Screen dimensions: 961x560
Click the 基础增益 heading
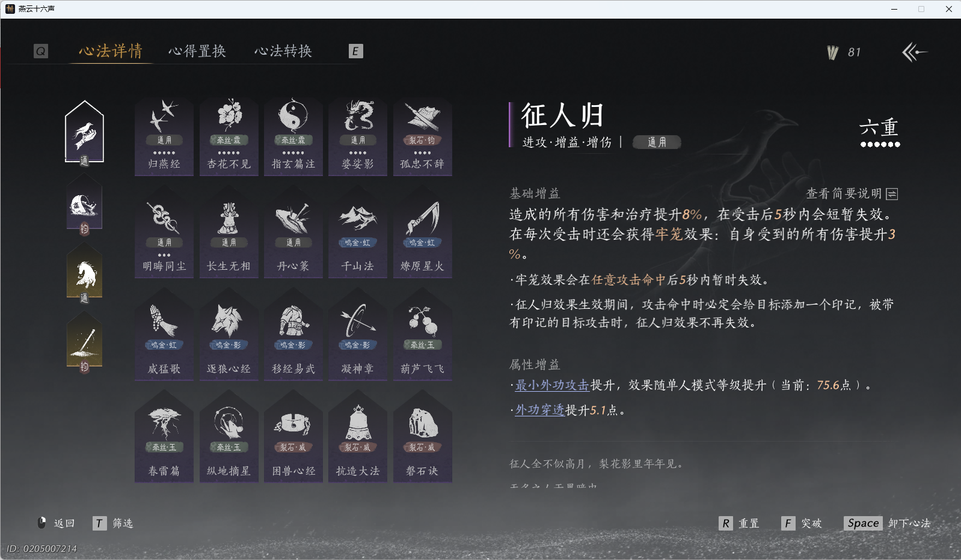[535, 193]
